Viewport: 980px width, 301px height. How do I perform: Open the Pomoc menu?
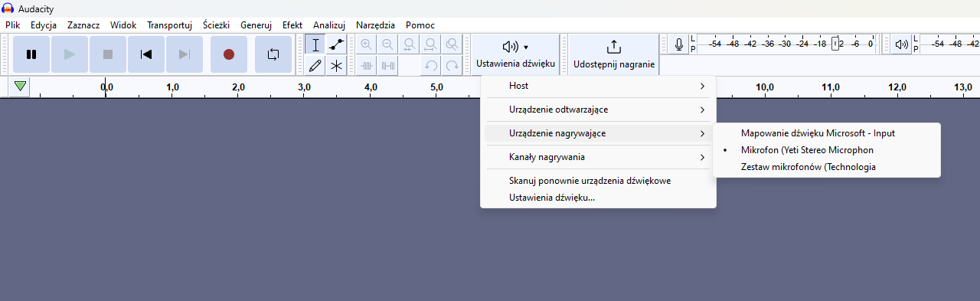coord(420,25)
